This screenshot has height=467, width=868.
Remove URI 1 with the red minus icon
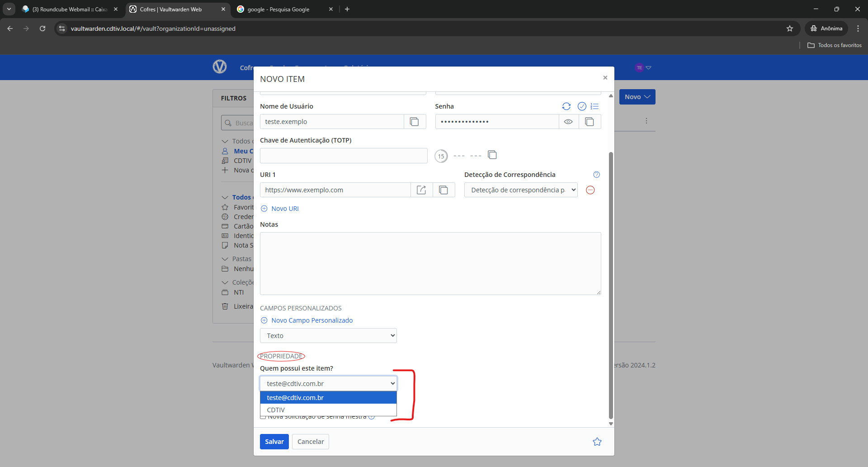pos(590,190)
